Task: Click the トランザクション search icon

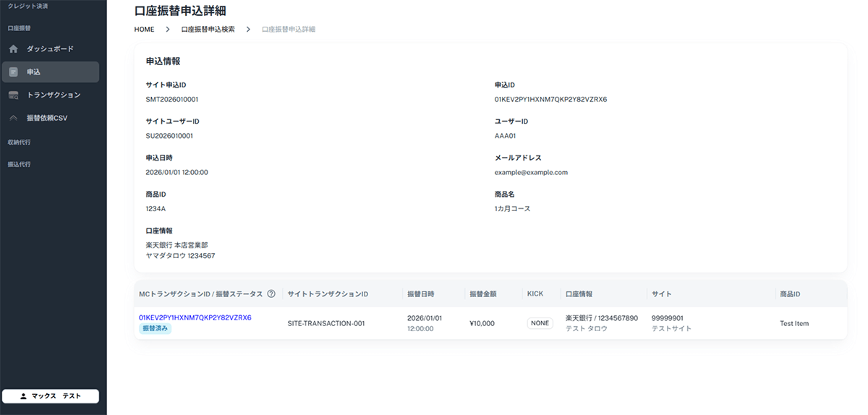Action: click(13, 95)
